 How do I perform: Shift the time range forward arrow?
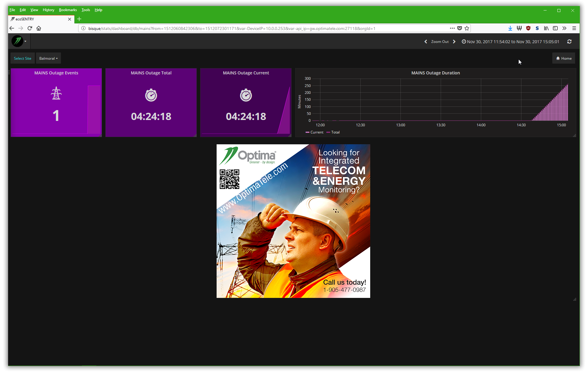[454, 42]
